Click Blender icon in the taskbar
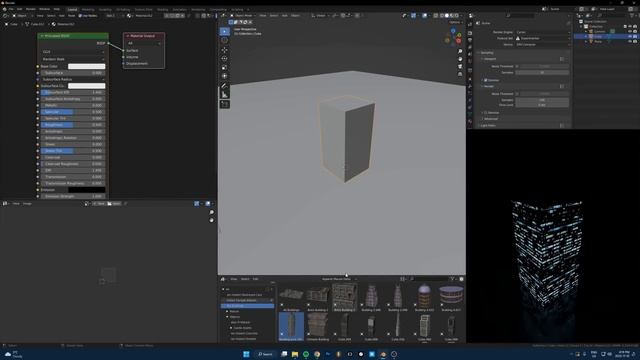This screenshot has height=360, width=640. 382,354
